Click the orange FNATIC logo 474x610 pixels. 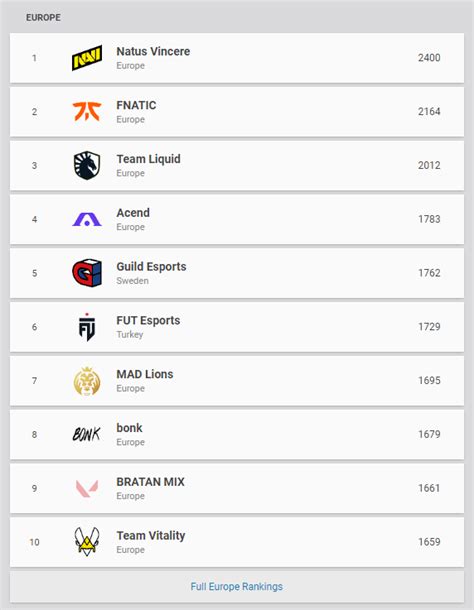point(87,111)
